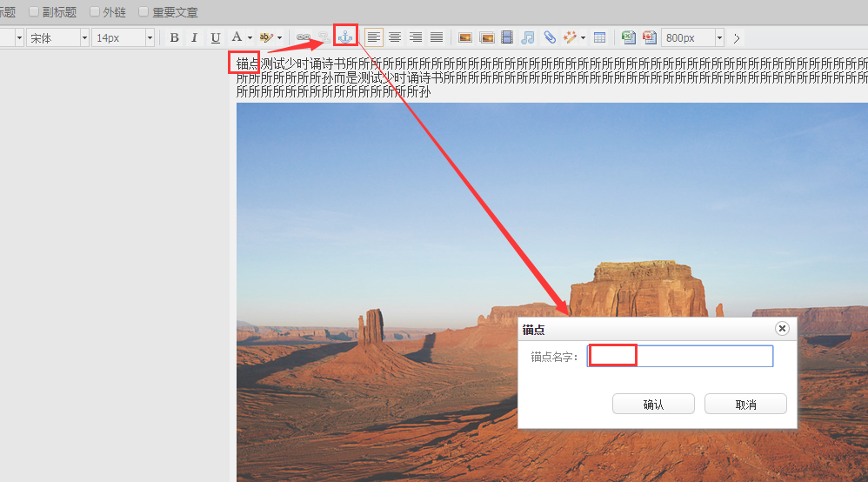Open the font color dropdown arrow

[250, 37]
